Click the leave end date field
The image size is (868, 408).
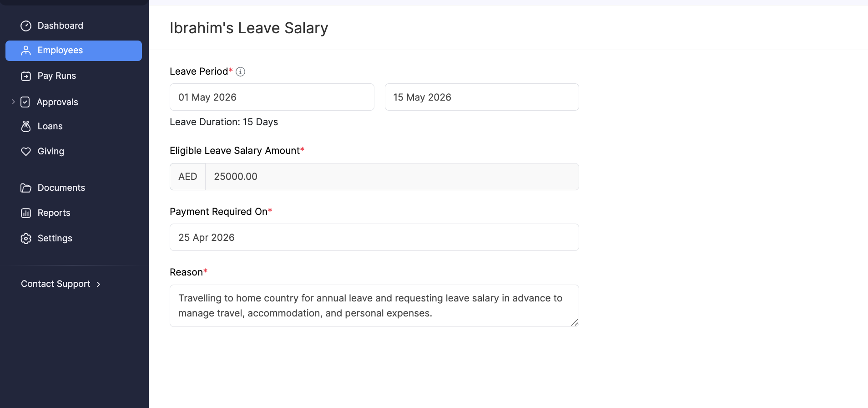pos(481,97)
